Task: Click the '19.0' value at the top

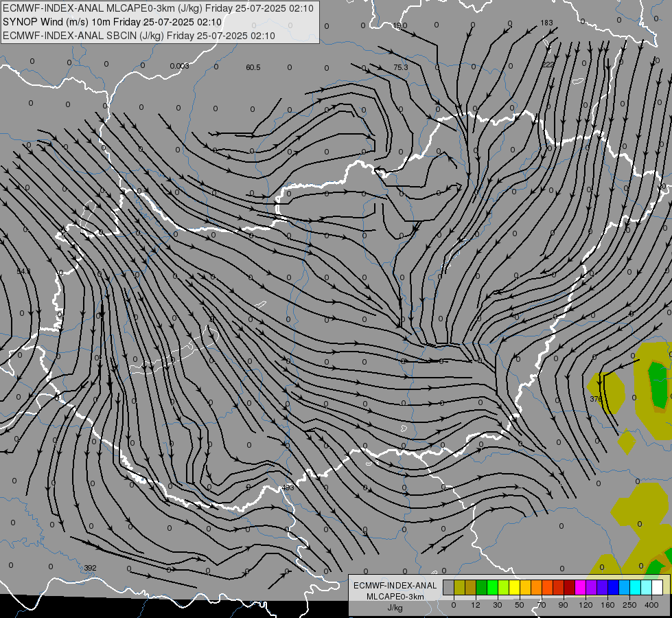Action: tap(400, 25)
